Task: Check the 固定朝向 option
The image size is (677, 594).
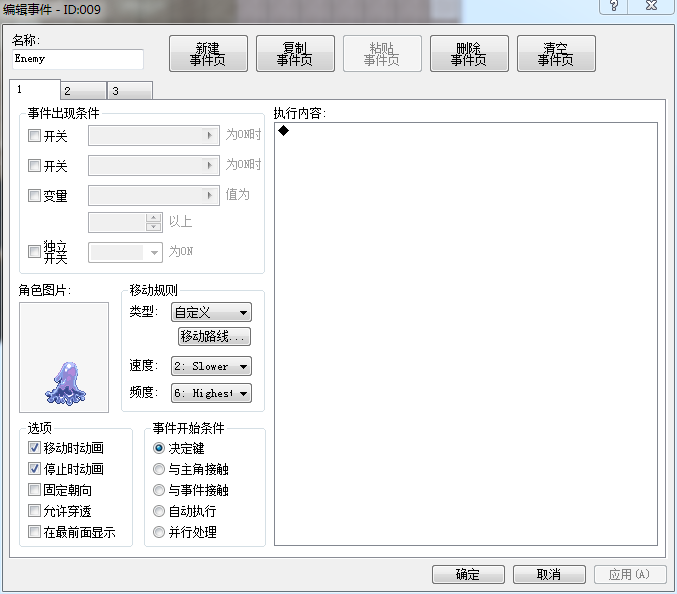Action: click(34, 490)
